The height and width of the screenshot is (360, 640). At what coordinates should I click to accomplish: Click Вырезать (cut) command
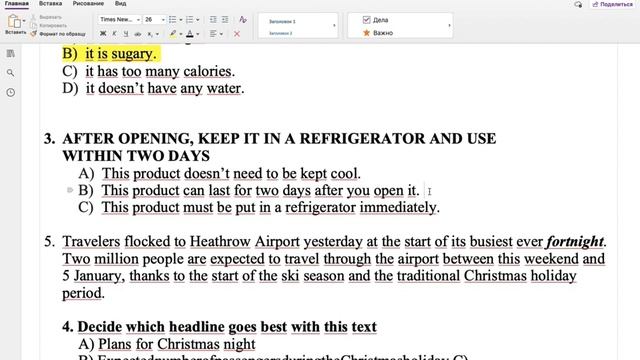click(46, 17)
